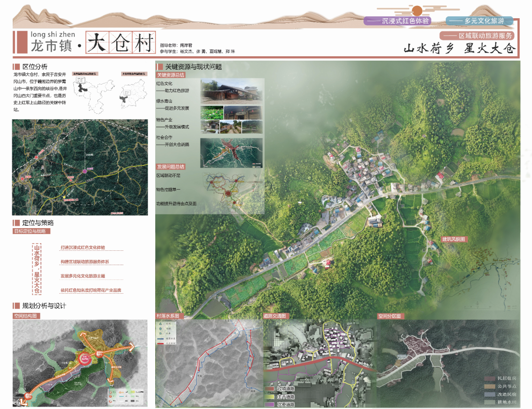This screenshot has width=532, height=409.
Task: Click the 过境道路 red legend swatch
Action: click(268, 389)
